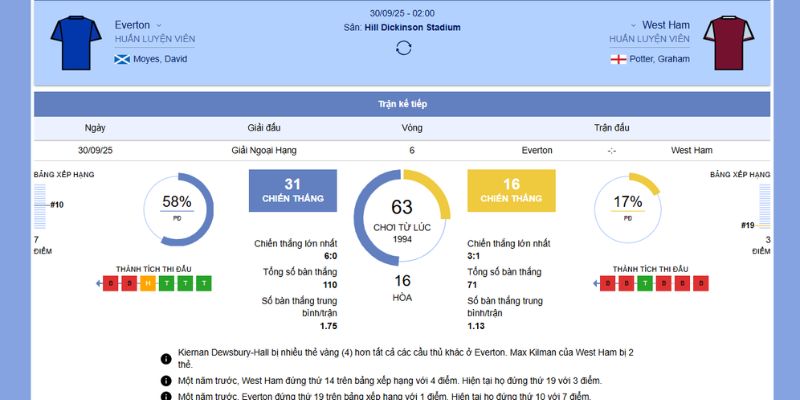Click Everton's '7 ĐIỂM' points label
The height and width of the screenshot is (400, 800).
coord(43,245)
